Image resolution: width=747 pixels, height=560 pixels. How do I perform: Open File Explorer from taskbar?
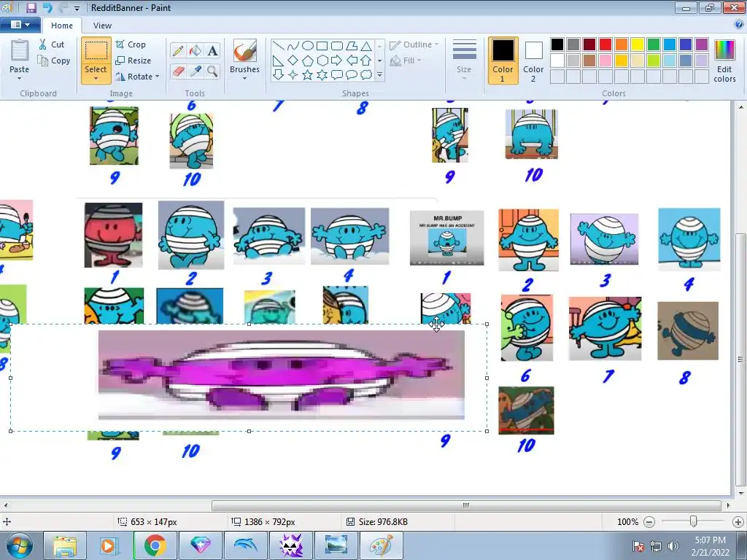tap(65, 545)
